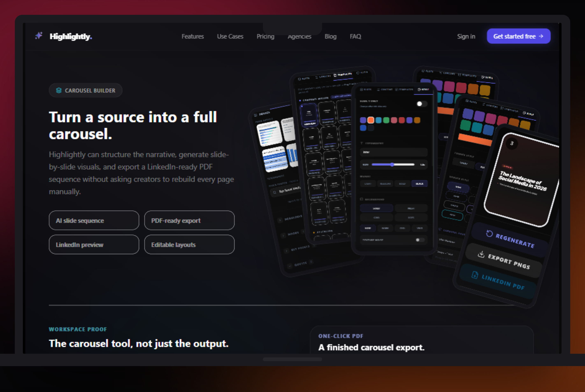Open the FAQ nav link

pos(355,36)
